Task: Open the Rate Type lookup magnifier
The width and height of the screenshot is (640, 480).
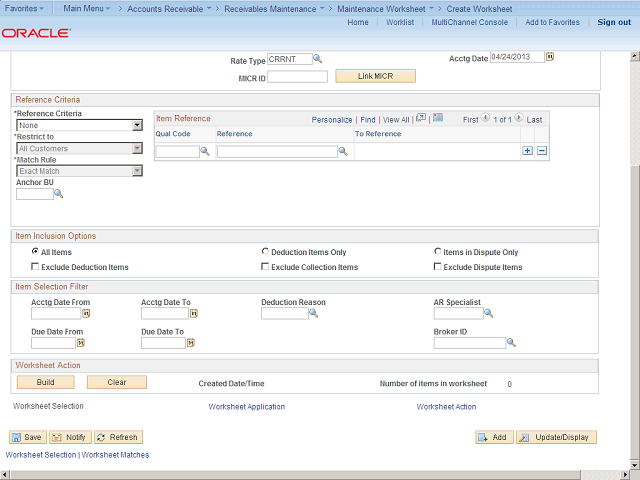Action: click(x=318, y=59)
